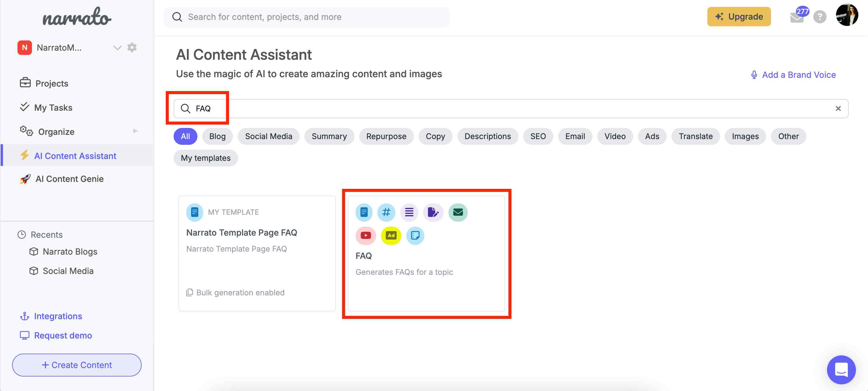The height and width of the screenshot is (391, 868).
Task: Choose the Copy filter chip
Action: tap(435, 136)
